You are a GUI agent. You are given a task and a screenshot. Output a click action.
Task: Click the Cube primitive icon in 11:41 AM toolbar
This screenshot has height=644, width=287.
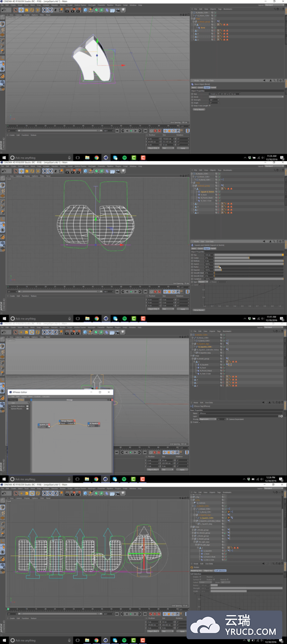coord(85,171)
